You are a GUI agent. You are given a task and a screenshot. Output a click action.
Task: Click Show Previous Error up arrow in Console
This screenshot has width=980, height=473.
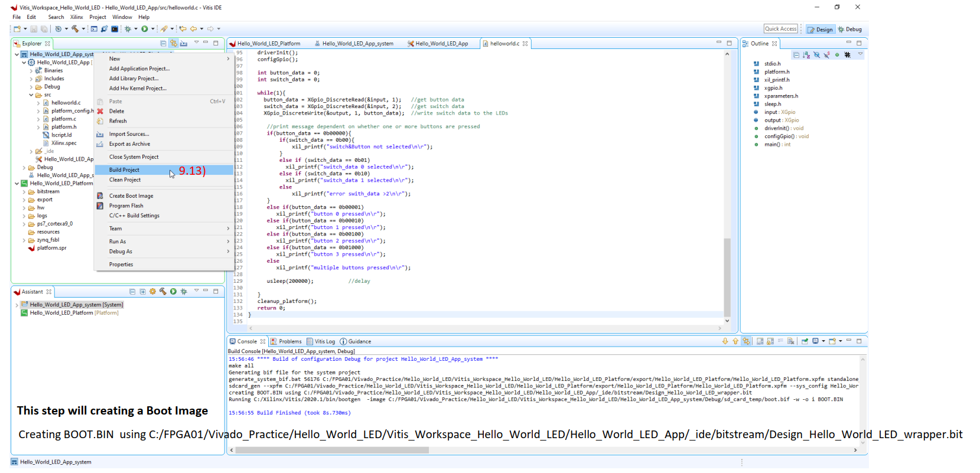click(735, 341)
